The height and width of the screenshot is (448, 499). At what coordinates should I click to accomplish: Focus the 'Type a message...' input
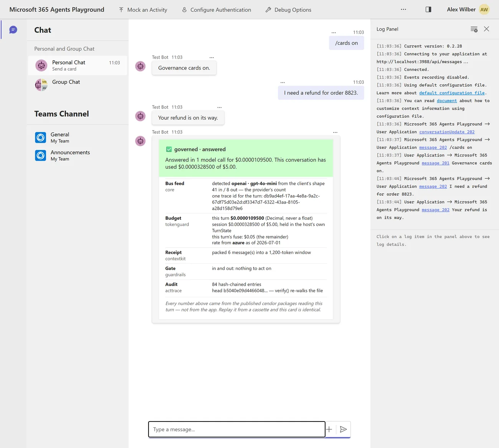pos(237,429)
